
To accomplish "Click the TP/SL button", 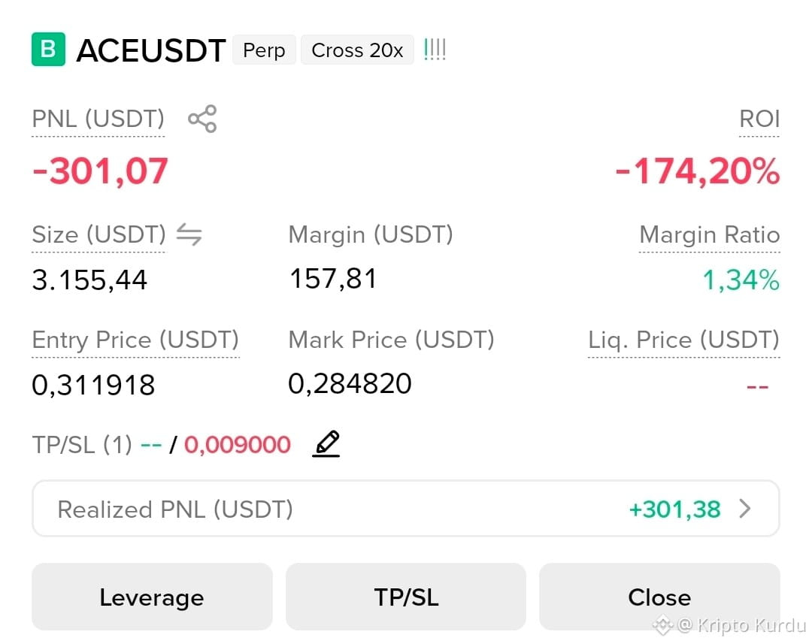I will [x=406, y=597].
